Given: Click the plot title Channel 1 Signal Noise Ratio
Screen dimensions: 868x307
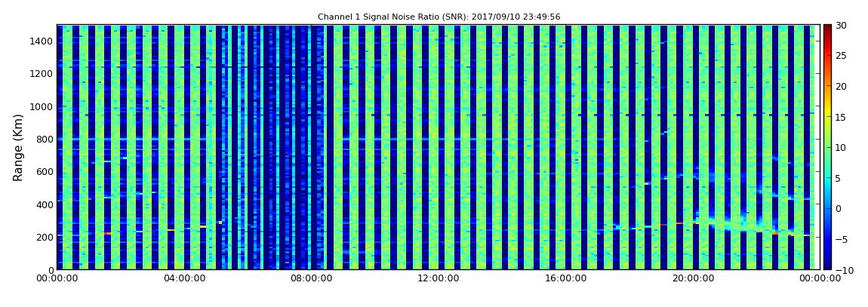Looking at the screenshot, I should pyautogui.click(x=439, y=17).
